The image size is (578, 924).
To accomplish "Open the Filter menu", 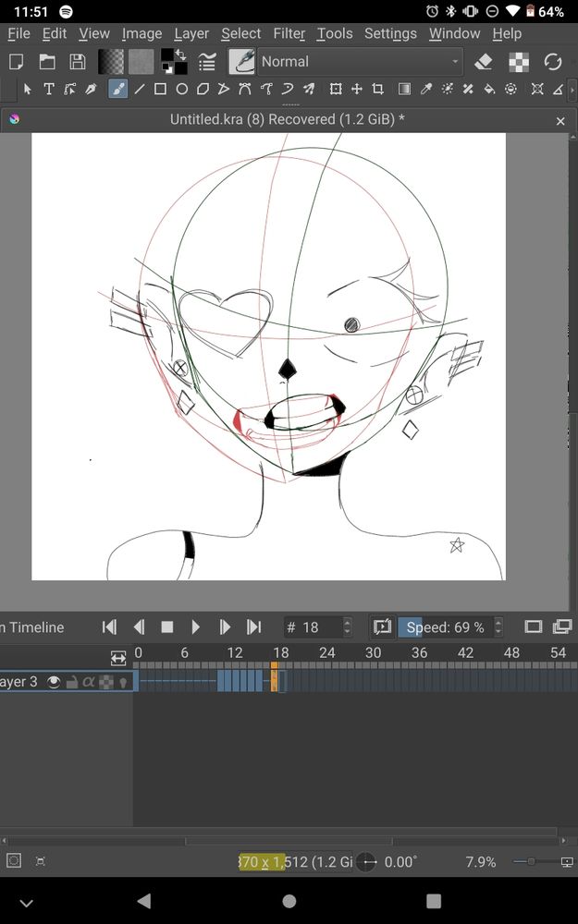I will coord(289,33).
